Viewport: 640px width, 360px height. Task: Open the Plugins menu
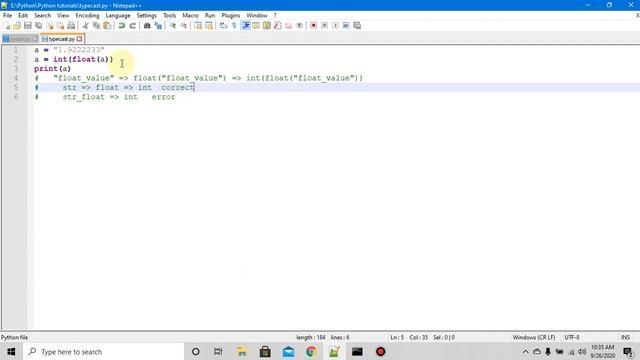(231, 16)
